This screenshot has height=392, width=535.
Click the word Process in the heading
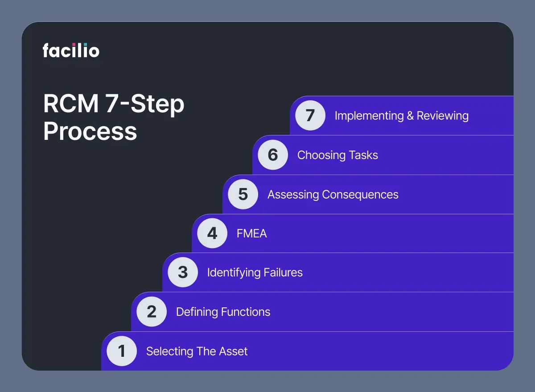point(90,132)
